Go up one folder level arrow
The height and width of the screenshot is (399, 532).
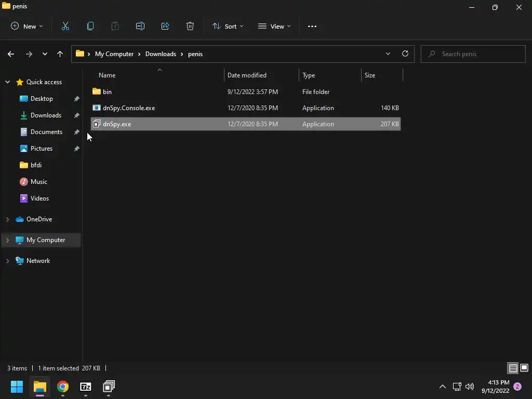point(60,54)
